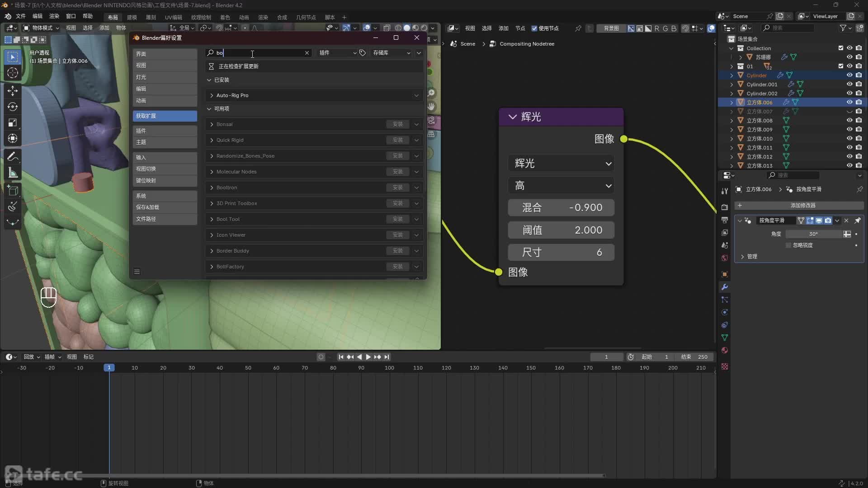Viewport: 868px width, 488px height.
Task: Open the 键位映射 section in Preferences sidebar
Action: pos(165,181)
